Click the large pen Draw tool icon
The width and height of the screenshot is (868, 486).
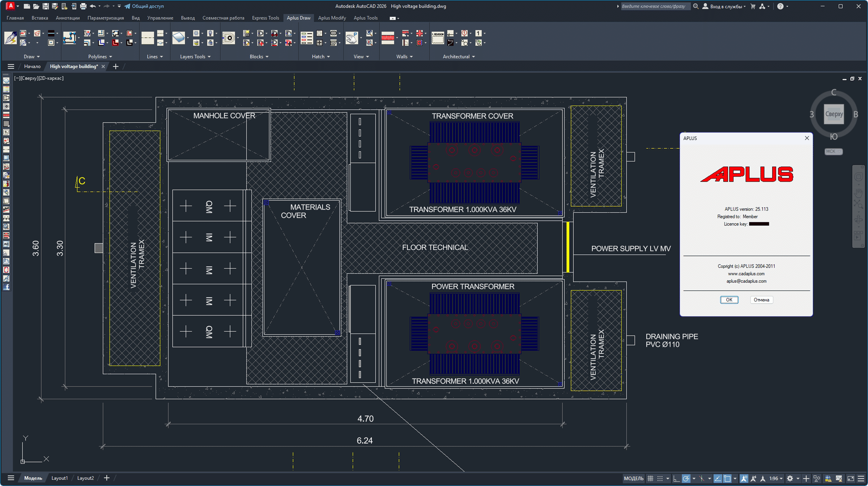(10, 38)
